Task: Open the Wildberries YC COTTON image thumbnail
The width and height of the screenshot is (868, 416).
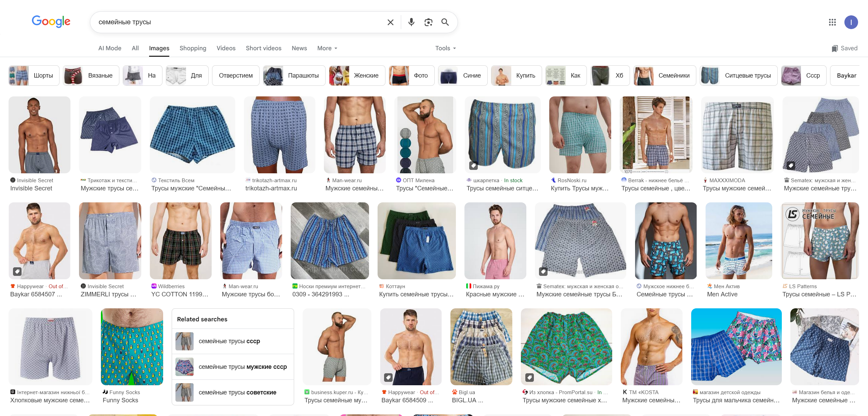Action: coord(181,241)
